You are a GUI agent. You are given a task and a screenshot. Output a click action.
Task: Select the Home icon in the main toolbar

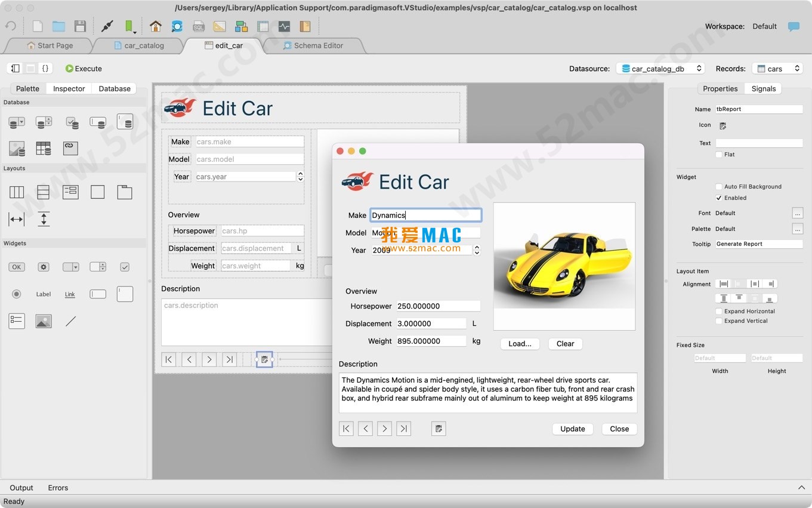point(155,26)
